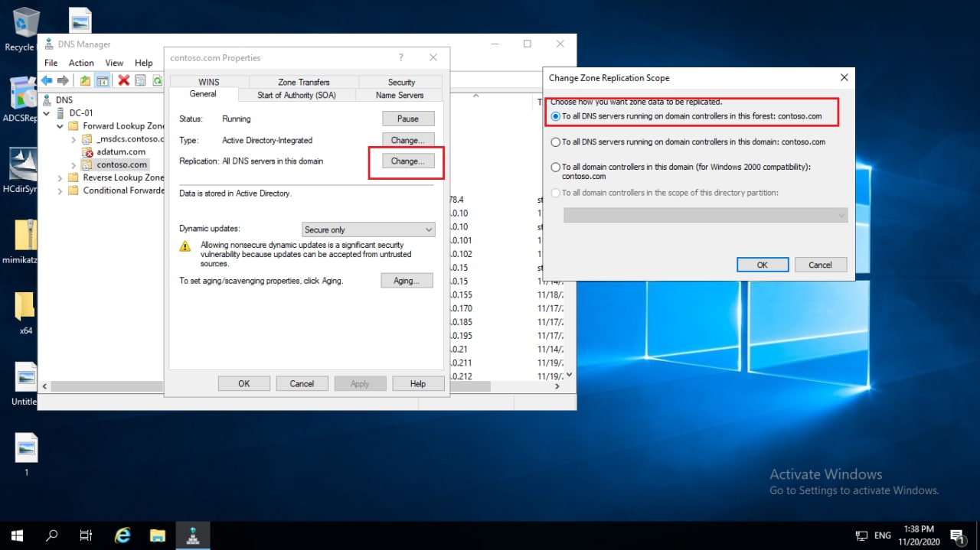Click Change button next to Replication
This screenshot has width=980, height=550.
pos(408,161)
